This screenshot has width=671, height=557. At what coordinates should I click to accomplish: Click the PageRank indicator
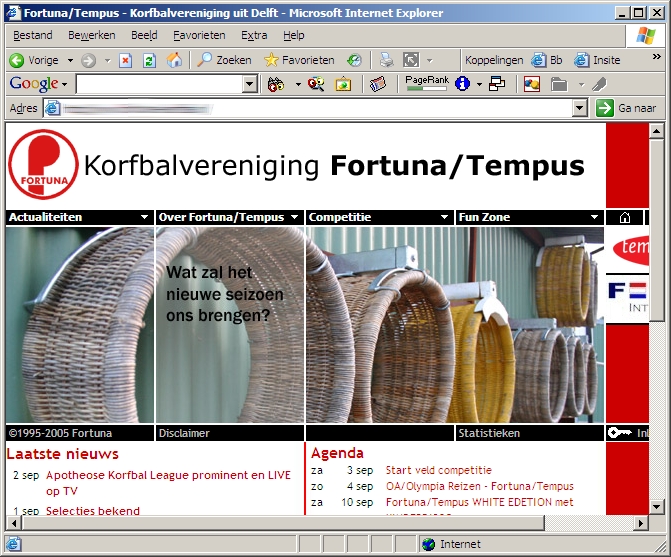coord(427,83)
